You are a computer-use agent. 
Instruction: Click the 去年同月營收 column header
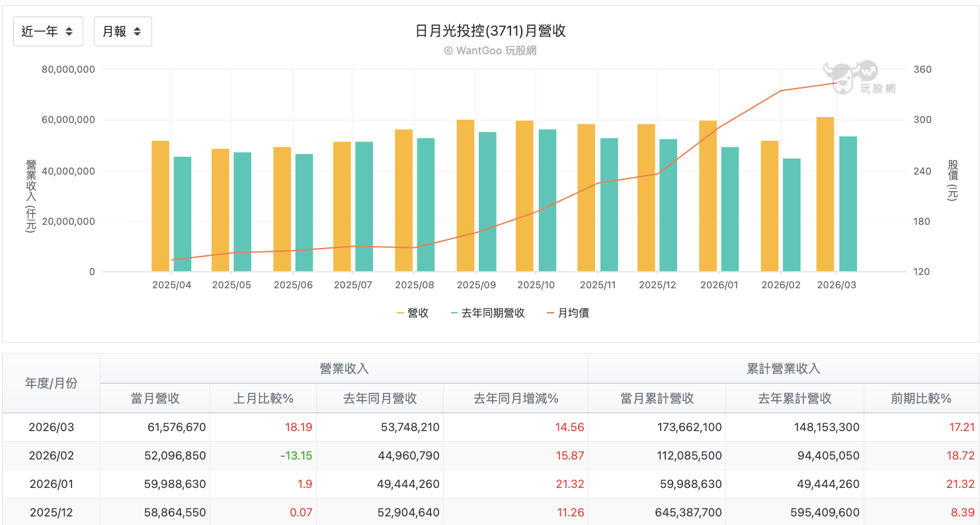[x=380, y=399]
